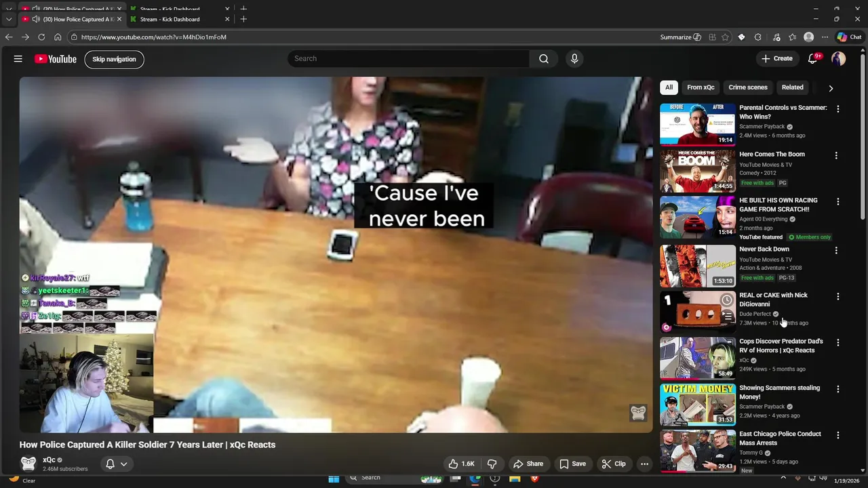Open the xQc channel name link
Screen dimensions: 868x488
tap(49, 460)
